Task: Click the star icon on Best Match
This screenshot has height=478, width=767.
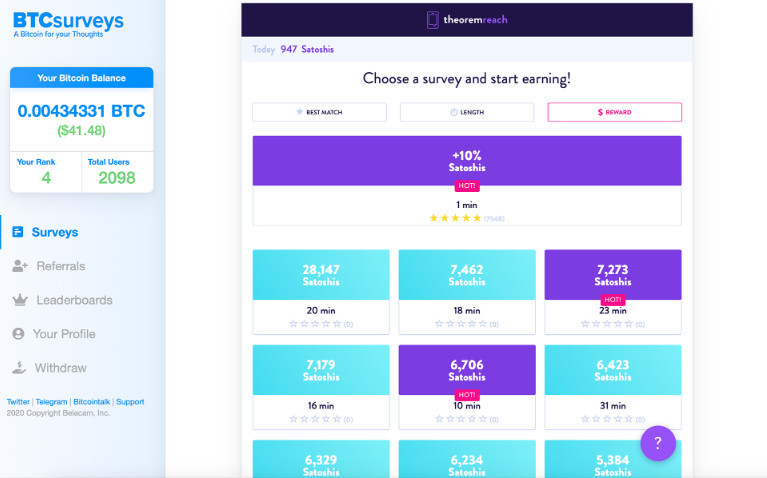Action: coord(299,112)
